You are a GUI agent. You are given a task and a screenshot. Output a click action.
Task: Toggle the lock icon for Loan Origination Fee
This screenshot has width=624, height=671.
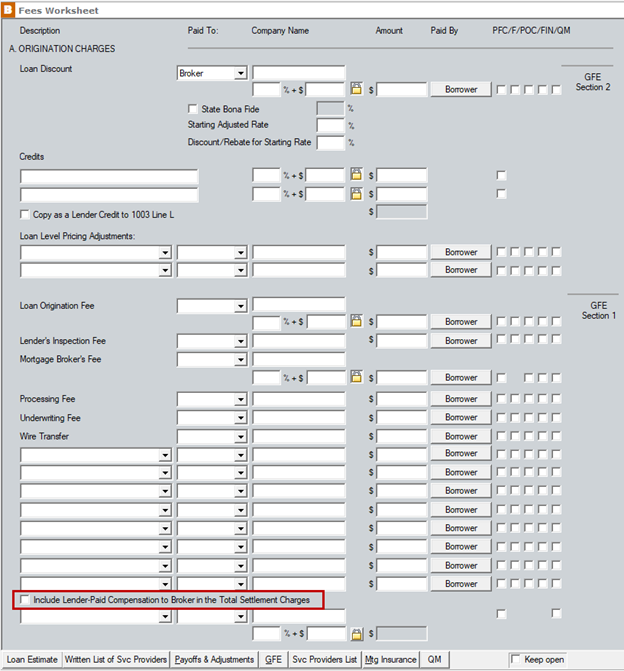tap(355, 322)
